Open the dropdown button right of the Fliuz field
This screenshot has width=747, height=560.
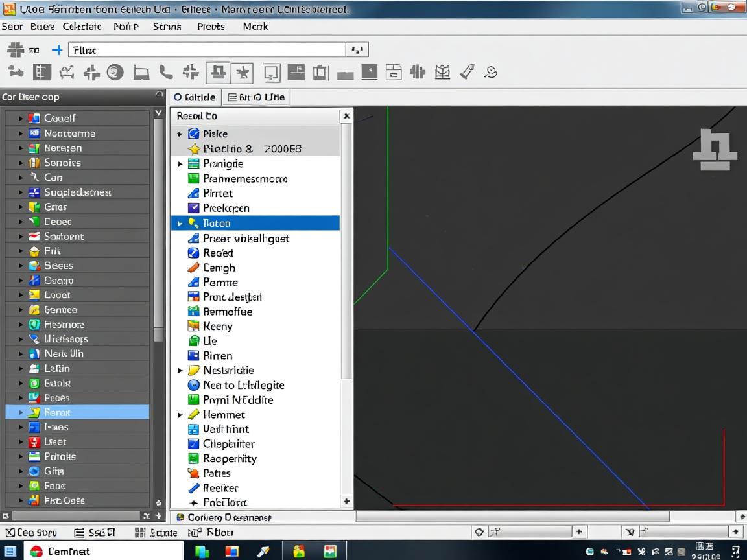click(357, 50)
